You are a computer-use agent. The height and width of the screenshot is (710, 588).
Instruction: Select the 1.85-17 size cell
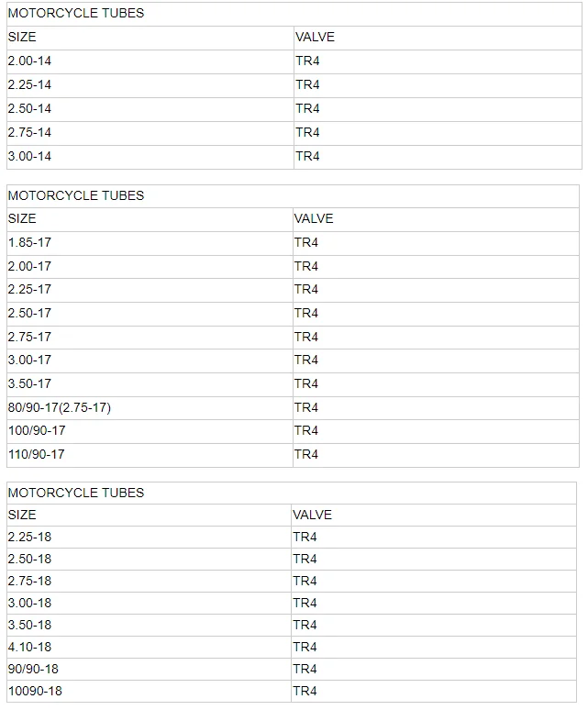point(150,243)
